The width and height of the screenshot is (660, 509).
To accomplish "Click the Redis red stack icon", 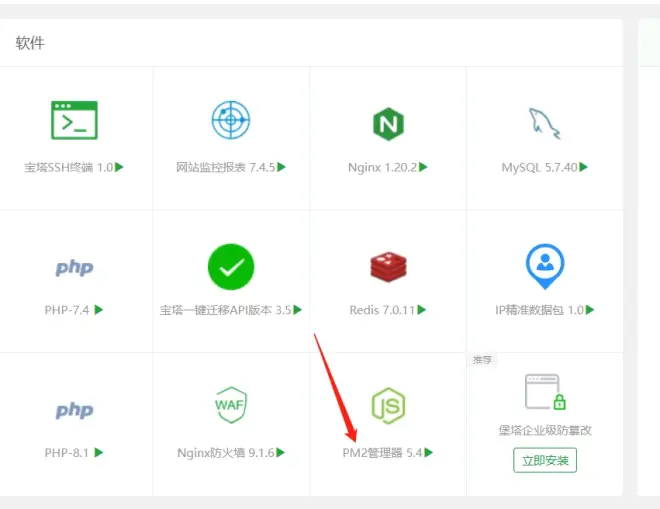I will (388, 267).
